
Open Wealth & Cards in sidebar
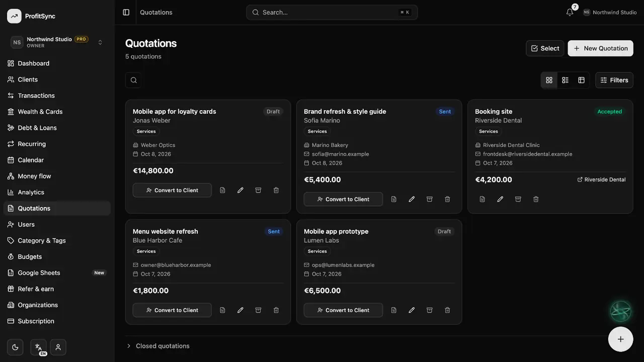[x=57, y=112]
